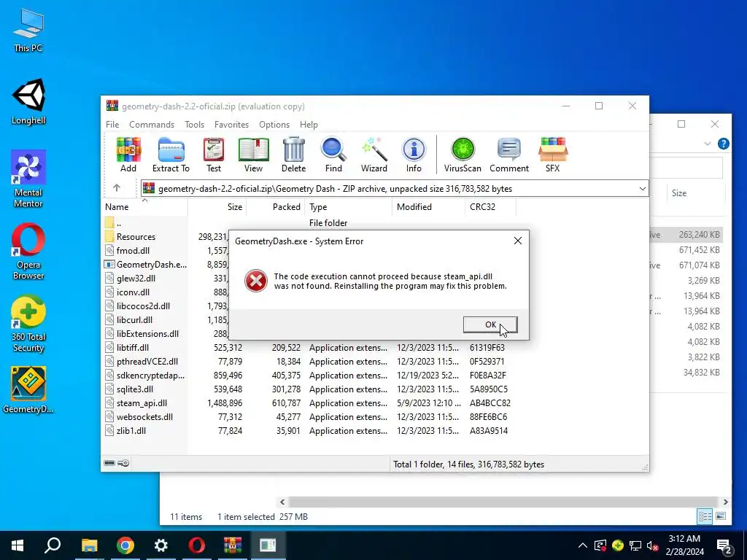Open the Commands menu
Viewport: 747px width, 560px height.
[x=152, y=124]
